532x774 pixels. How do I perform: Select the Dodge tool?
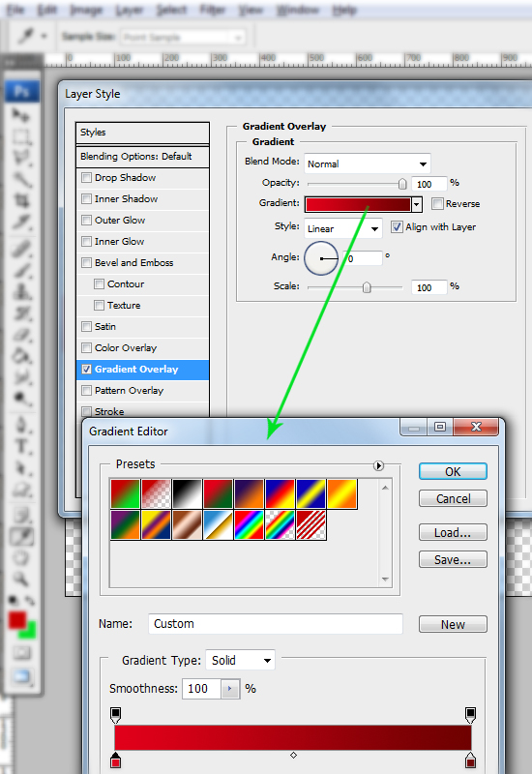pos(20,399)
